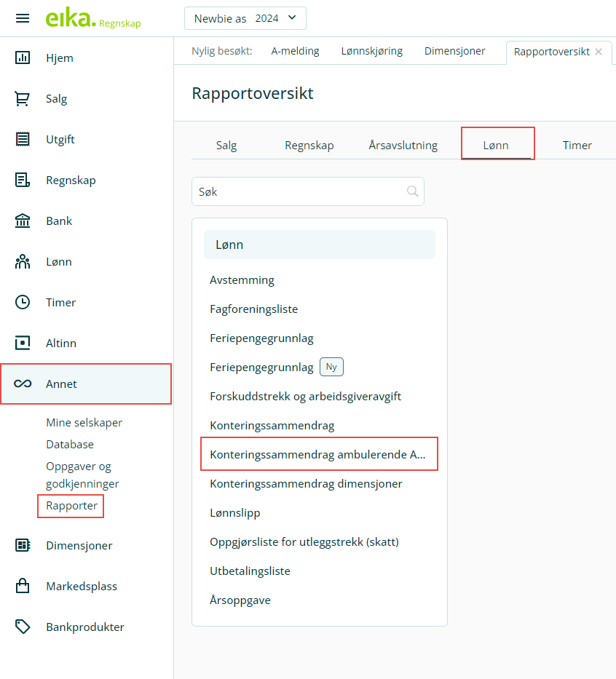The width and height of the screenshot is (616, 679).
Task: Click the Dimensjoner sidebar icon
Action: (x=23, y=545)
